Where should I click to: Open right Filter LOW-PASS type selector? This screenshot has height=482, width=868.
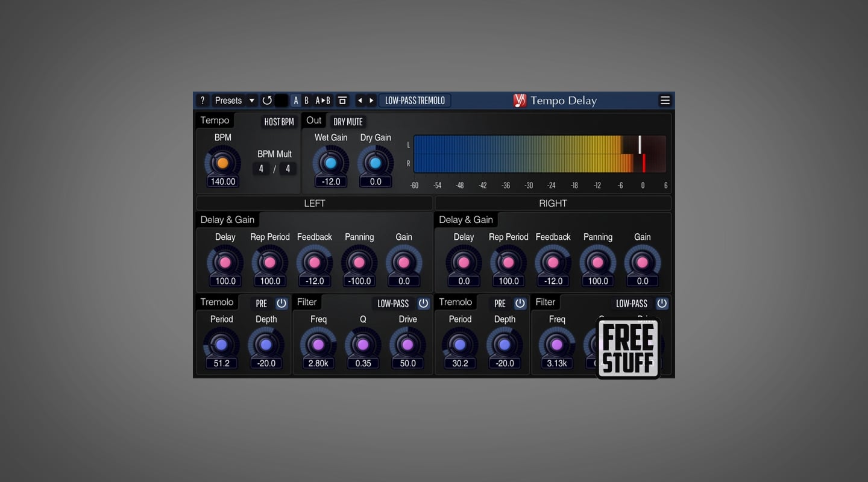click(x=632, y=304)
